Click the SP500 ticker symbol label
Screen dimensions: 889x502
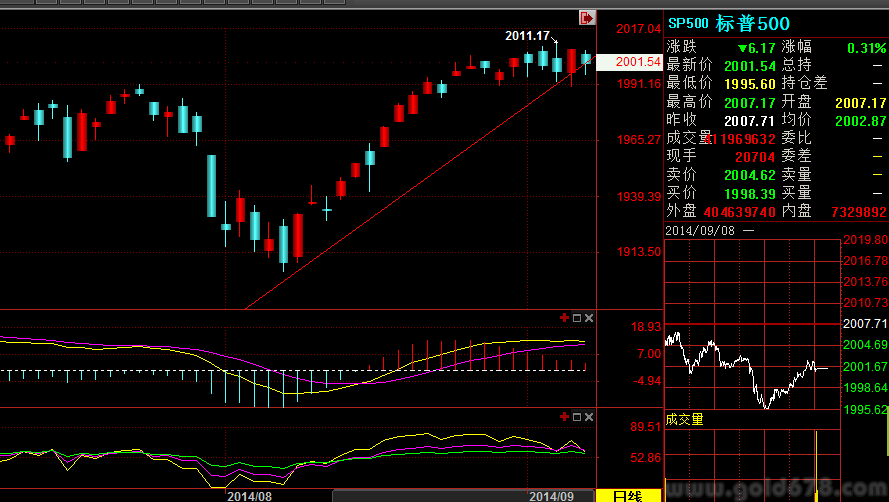[688, 23]
